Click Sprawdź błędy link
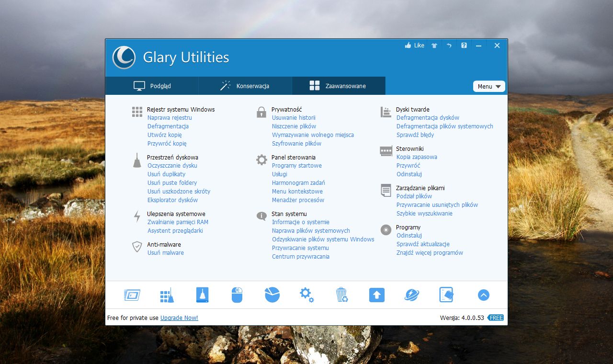This screenshot has width=613, height=364. (415, 135)
